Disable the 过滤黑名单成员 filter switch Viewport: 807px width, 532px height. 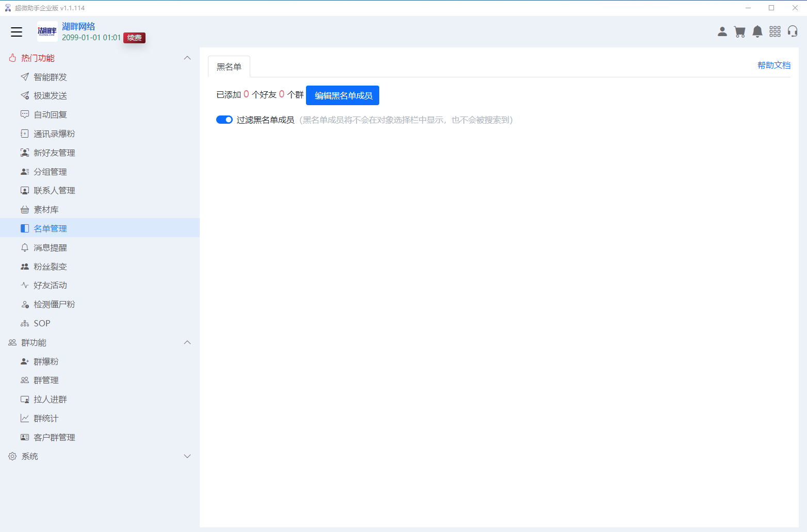[x=224, y=119]
